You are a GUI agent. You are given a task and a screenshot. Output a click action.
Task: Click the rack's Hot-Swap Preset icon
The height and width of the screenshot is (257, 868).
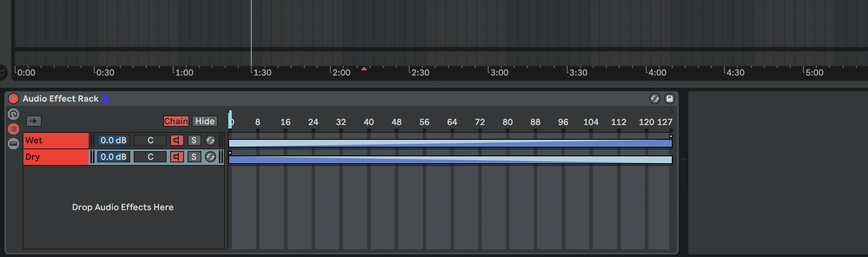(x=654, y=99)
